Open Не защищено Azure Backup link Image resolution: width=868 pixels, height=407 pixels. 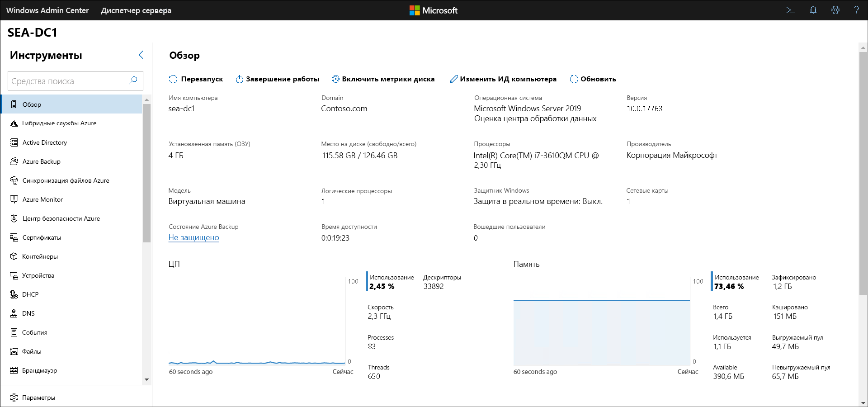pos(193,237)
